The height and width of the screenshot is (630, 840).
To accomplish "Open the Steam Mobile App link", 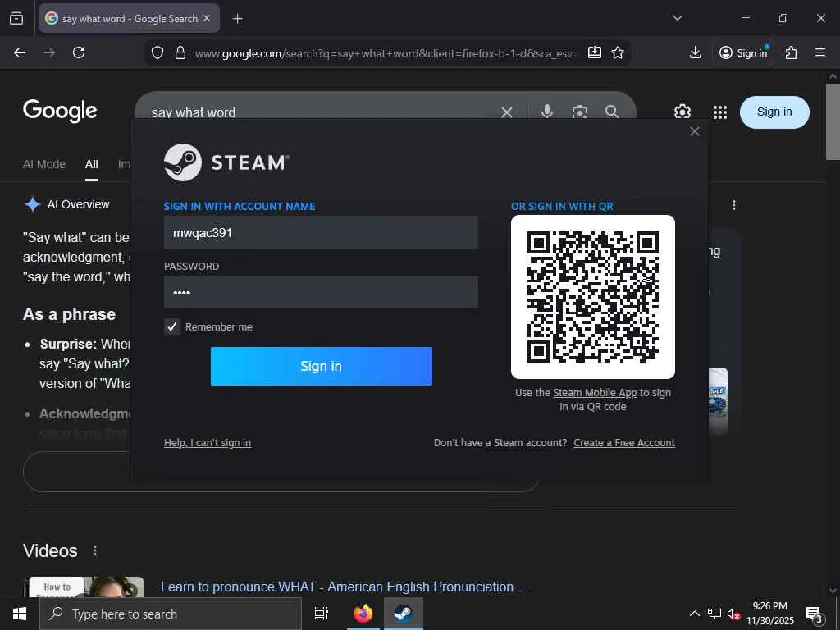I will tap(595, 393).
